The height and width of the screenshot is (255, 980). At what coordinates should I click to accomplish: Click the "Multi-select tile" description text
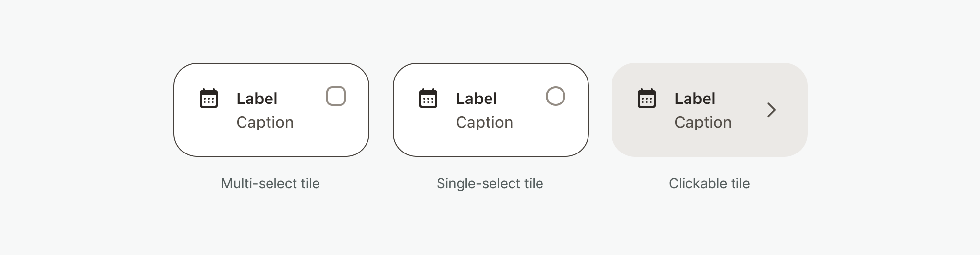coord(270,183)
